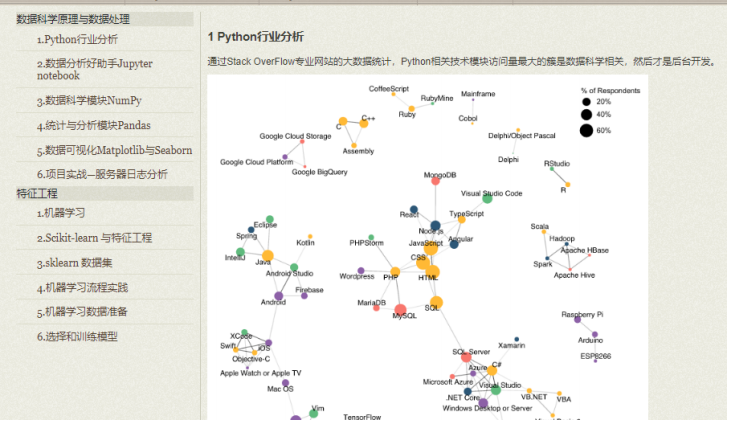Image resolution: width=733 pixels, height=432 pixels.
Task: Open 6.项目实战—服务器日志分析 chapter
Action: (102, 174)
